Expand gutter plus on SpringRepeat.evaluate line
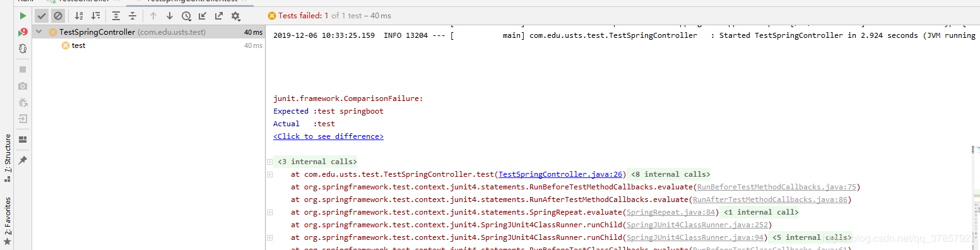980x250 pixels. 269,212
